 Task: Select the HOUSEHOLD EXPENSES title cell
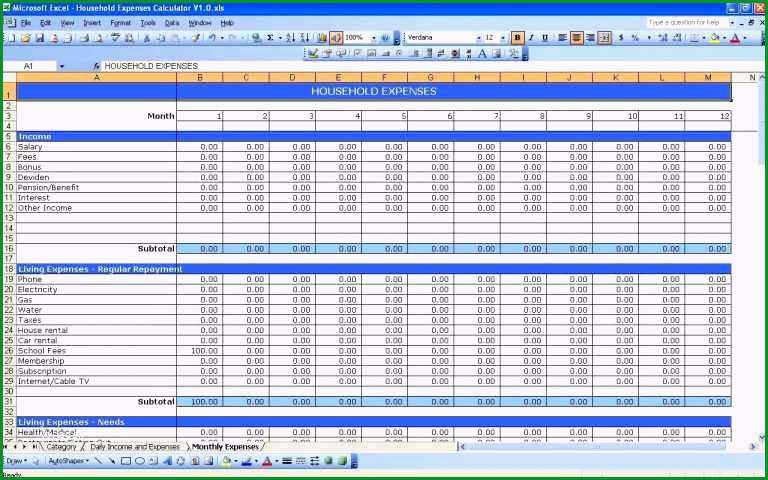coord(374,92)
